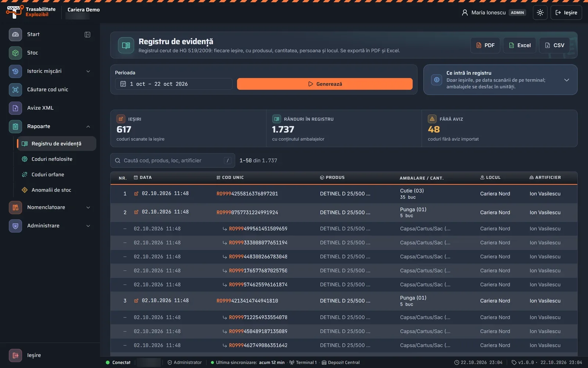Image resolution: width=588 pixels, height=368 pixels.
Task: Export the register as CSV
Action: 555,45
